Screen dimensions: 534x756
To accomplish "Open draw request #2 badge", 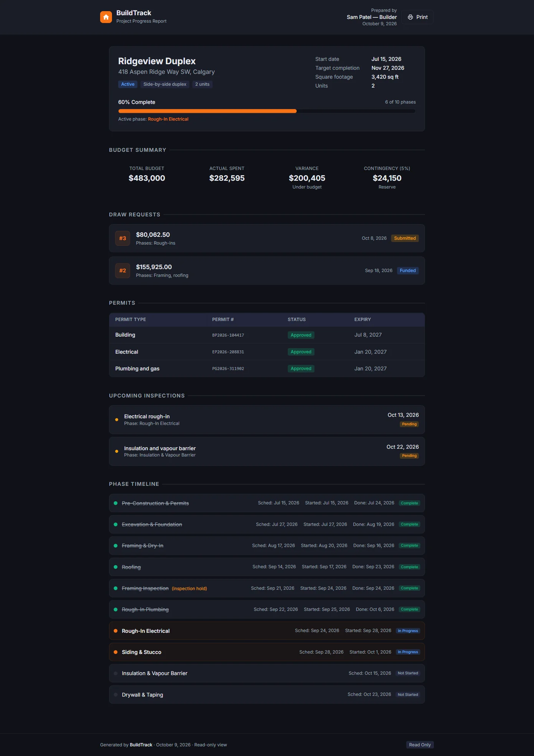I will point(123,271).
